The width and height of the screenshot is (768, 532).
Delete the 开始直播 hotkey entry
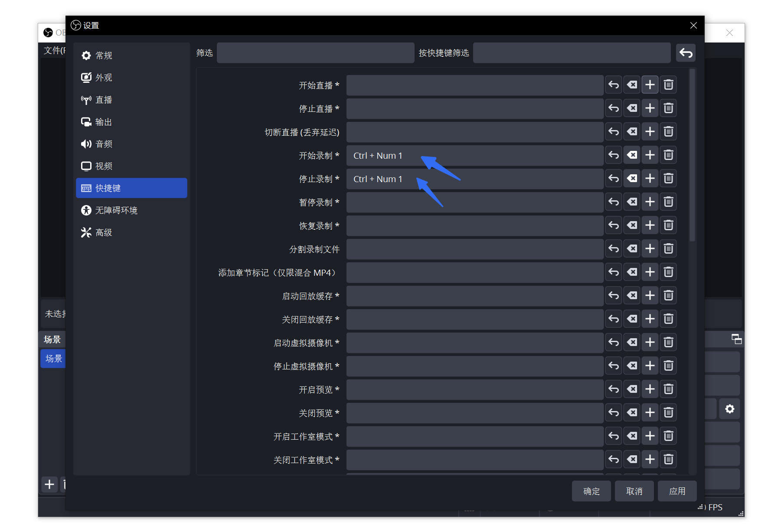coord(668,85)
